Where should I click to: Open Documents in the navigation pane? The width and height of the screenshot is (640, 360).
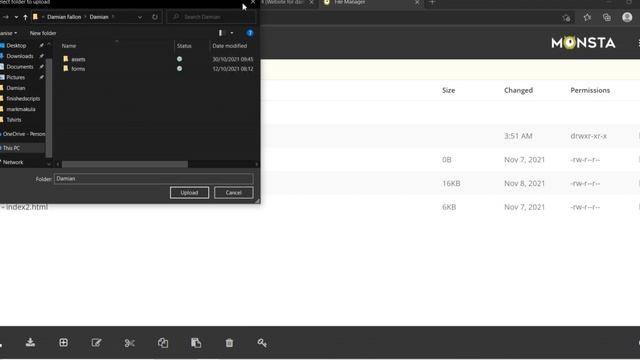click(20, 67)
